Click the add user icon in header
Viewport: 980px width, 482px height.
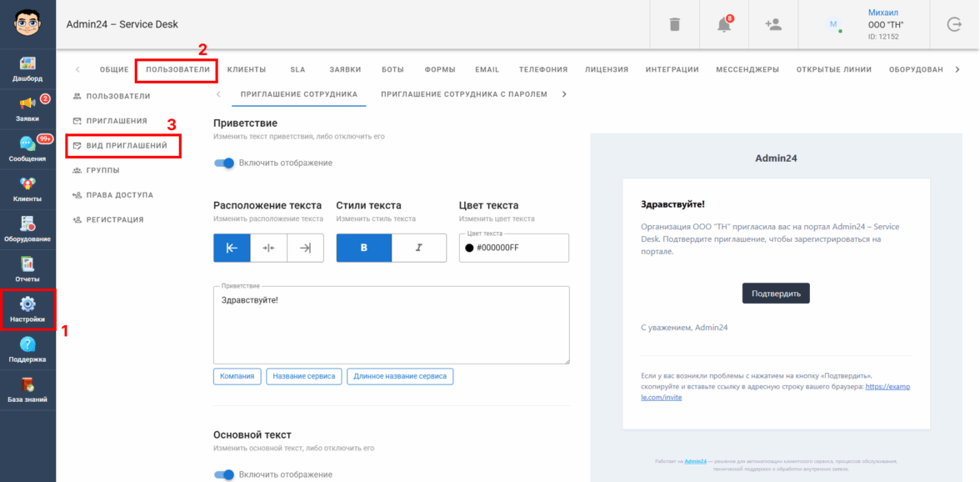pos(773,25)
